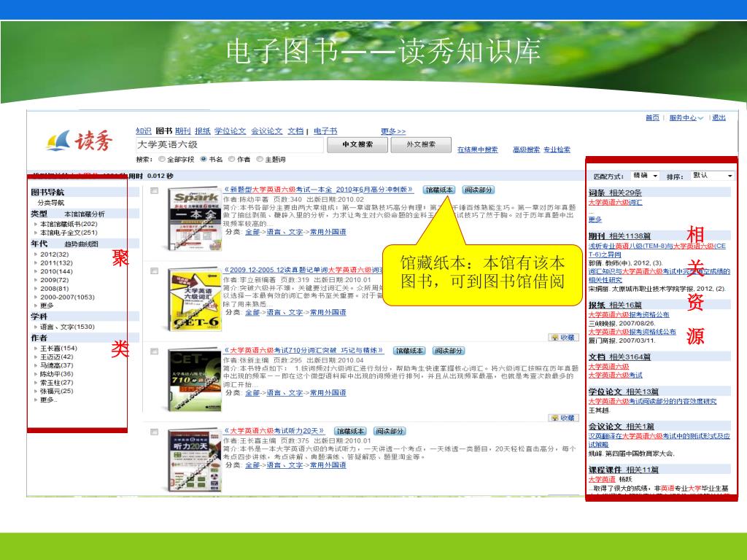Tick checkbox for 新题型大学英语六级考试一本全

155,190
